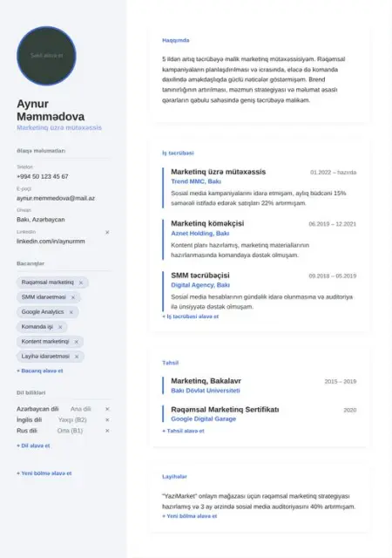Viewport: 392px width, 558px height.
Task: Click Bakı Dövlət Universiteti institution
Action: [206, 391]
